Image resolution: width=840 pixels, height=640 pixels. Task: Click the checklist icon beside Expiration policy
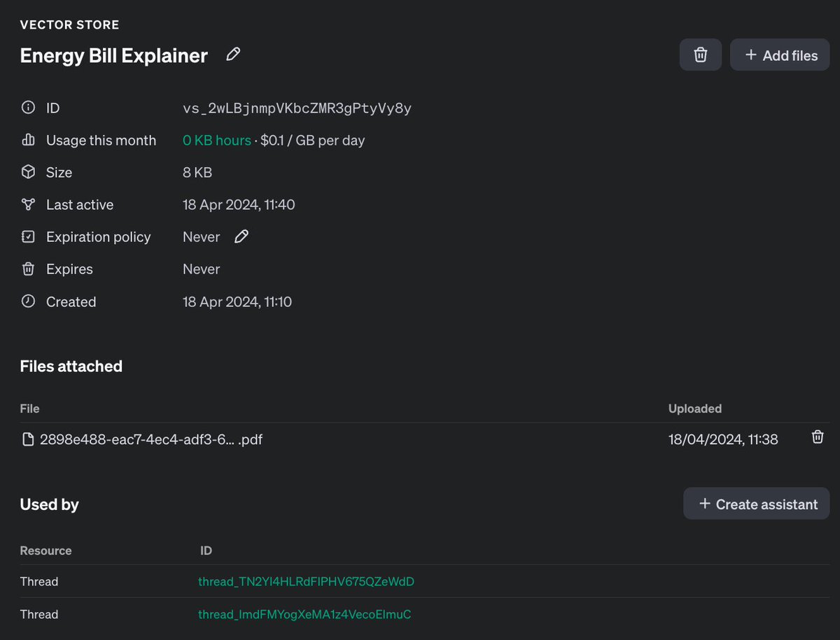coord(28,237)
